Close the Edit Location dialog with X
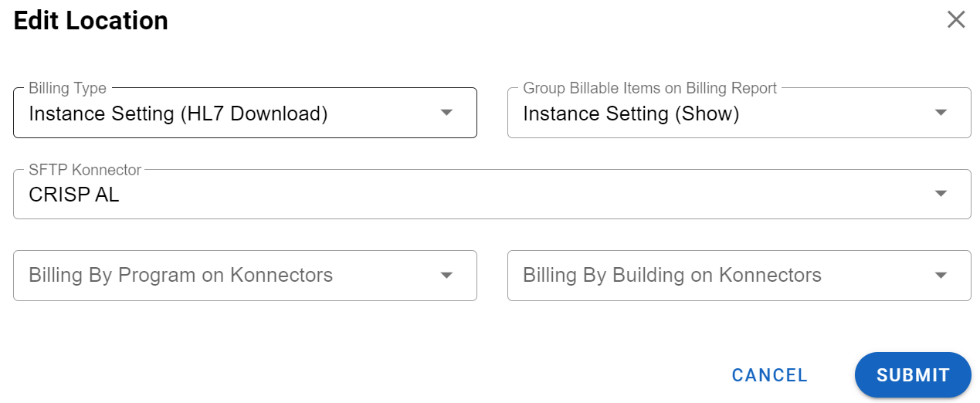The width and height of the screenshot is (980, 403). 956,20
